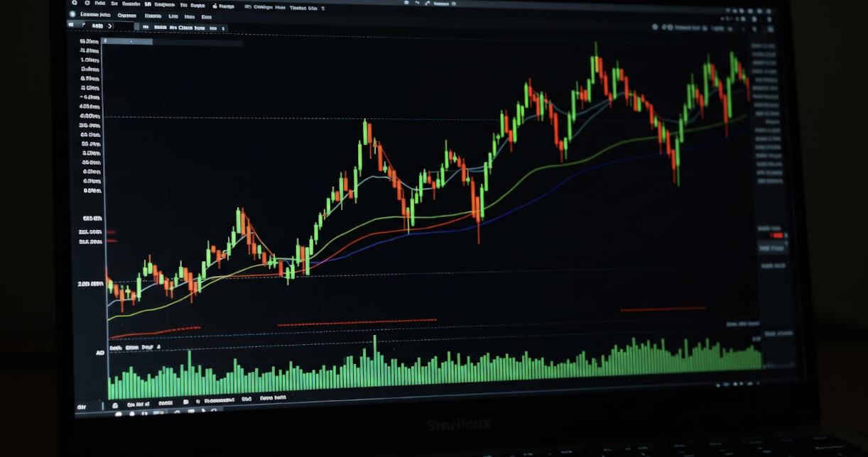868x457 pixels.
Task: Click the first round icon in the top-left corner
Action: [74, 3]
